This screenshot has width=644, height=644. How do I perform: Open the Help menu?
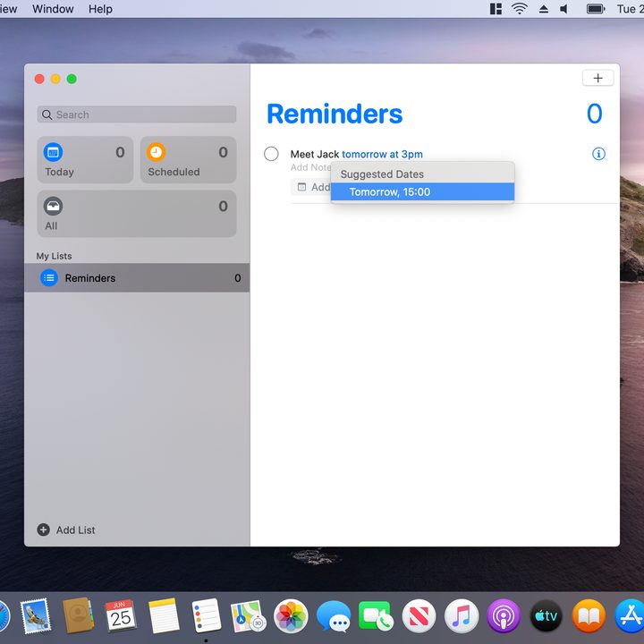(x=100, y=9)
